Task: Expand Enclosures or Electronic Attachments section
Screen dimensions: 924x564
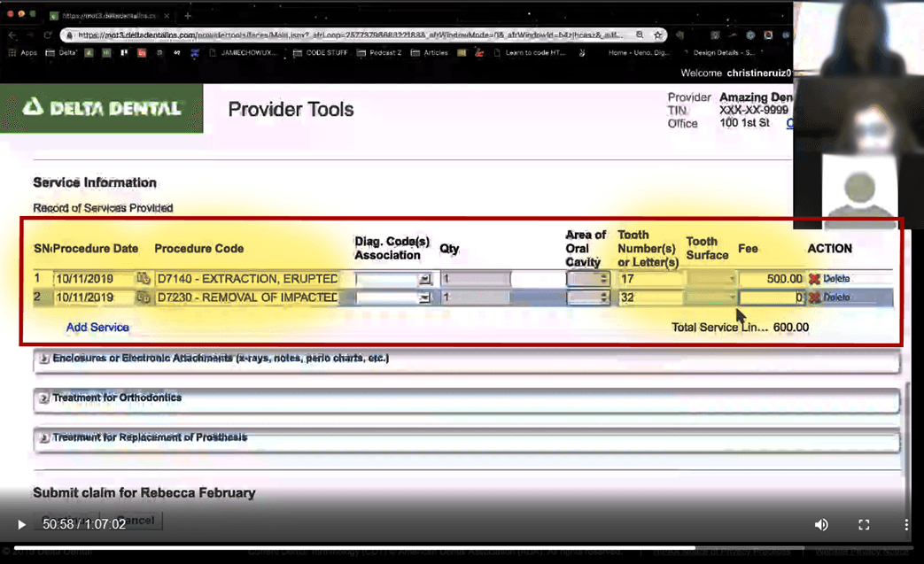Action: [x=44, y=358]
